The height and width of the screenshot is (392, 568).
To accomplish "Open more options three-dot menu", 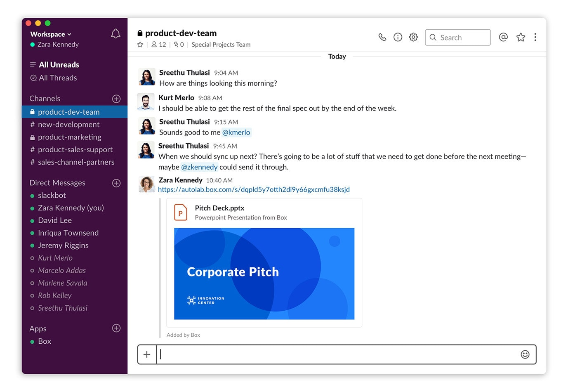I will [x=535, y=37].
